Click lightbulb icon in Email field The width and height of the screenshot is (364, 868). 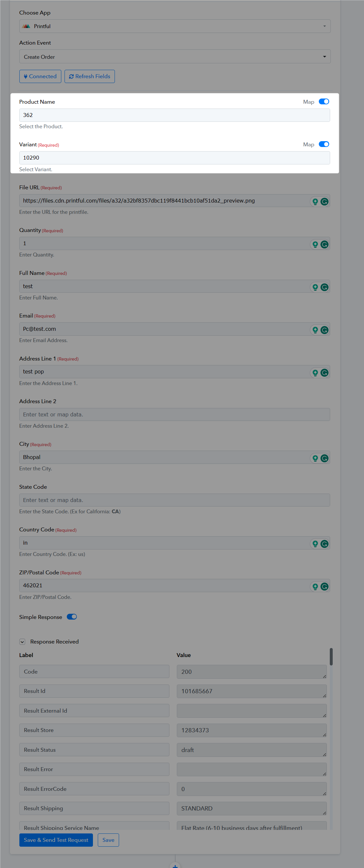pyautogui.click(x=315, y=330)
